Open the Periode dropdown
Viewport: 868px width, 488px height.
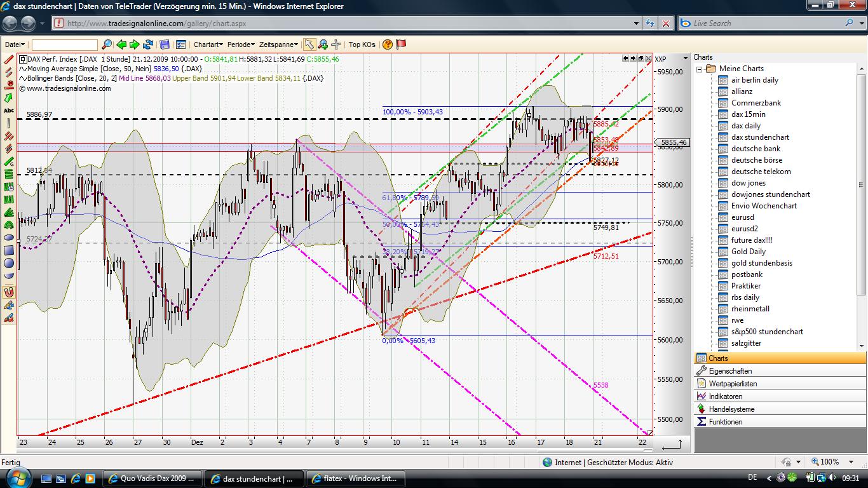[241, 44]
